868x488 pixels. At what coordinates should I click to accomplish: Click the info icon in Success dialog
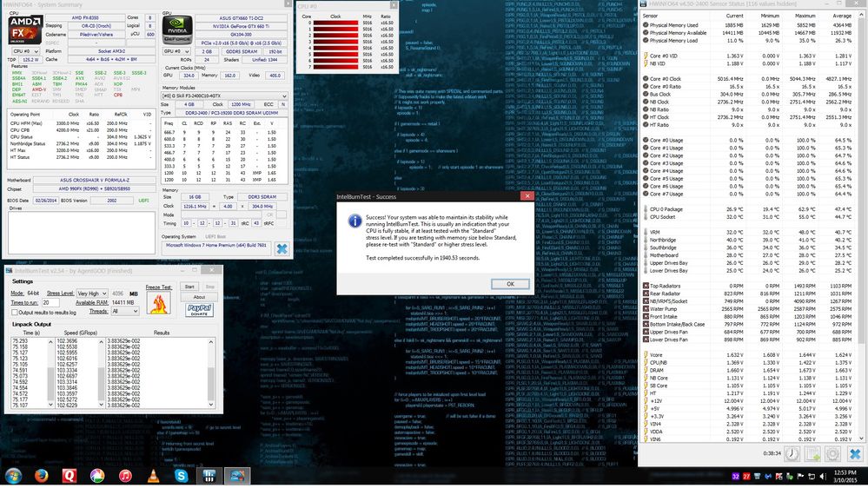pos(354,221)
